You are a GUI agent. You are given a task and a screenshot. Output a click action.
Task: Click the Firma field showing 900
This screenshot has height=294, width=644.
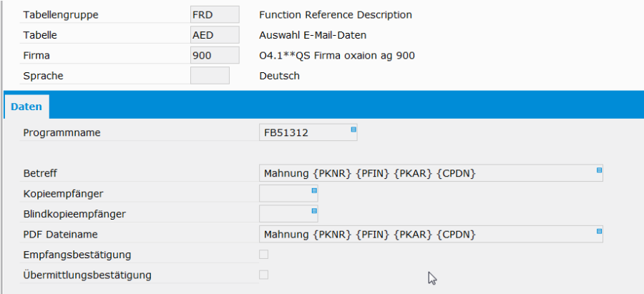tap(215, 55)
